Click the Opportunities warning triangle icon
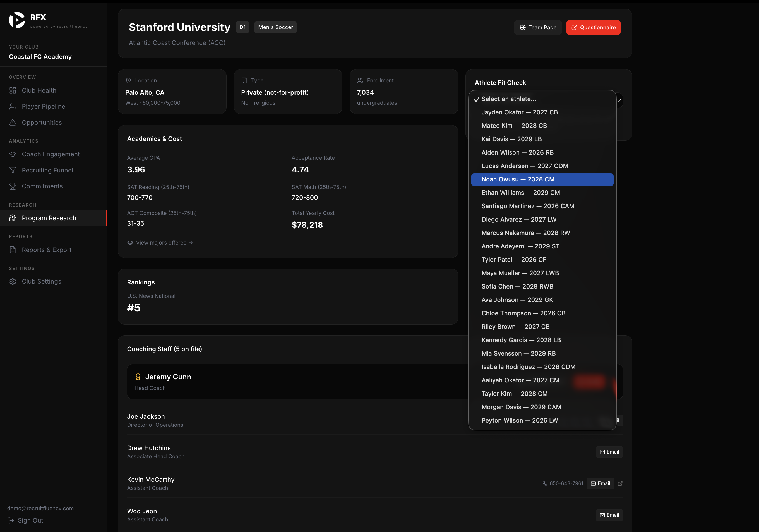 [13, 122]
